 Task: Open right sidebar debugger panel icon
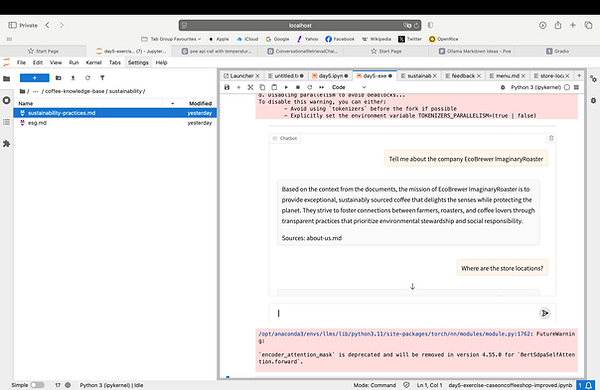click(593, 100)
